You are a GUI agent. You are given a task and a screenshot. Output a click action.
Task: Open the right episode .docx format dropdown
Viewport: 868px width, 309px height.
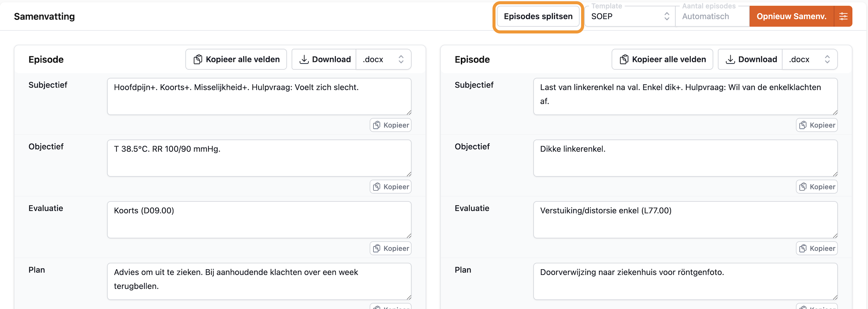[809, 59]
